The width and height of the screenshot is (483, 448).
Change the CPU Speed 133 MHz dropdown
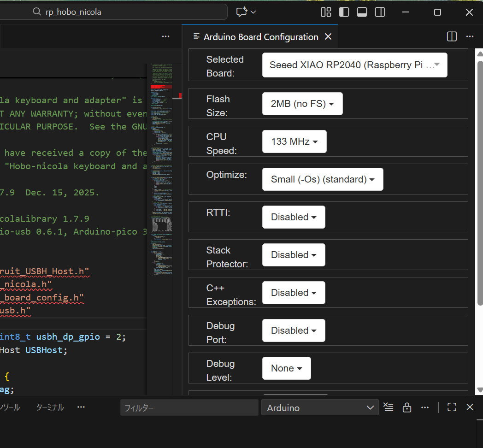(x=294, y=141)
